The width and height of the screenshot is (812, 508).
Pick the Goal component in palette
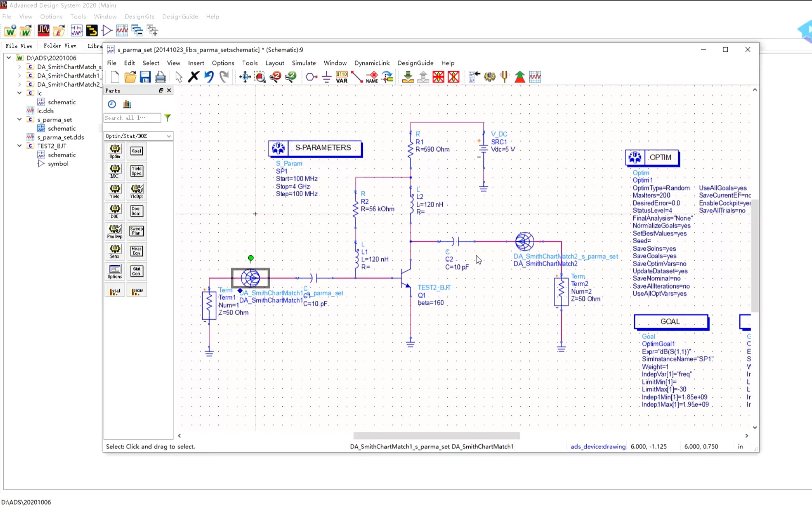pos(137,151)
